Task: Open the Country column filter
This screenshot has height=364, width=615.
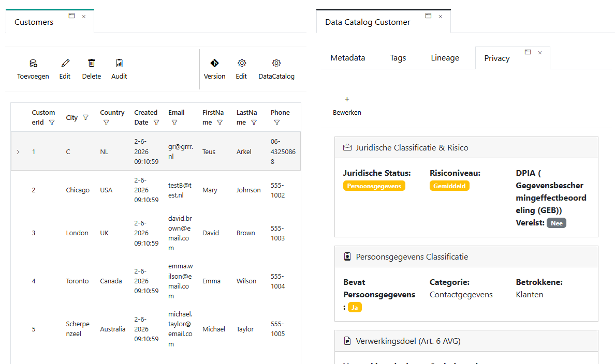Action: (x=106, y=123)
